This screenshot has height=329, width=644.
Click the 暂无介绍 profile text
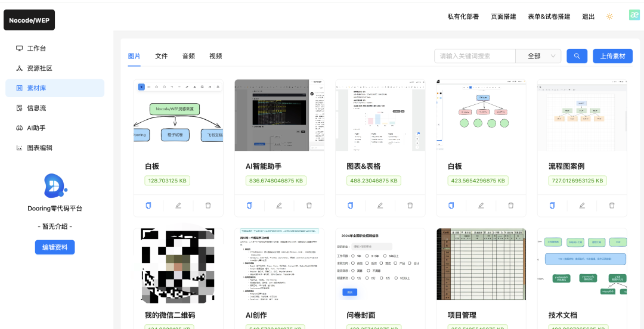(55, 226)
